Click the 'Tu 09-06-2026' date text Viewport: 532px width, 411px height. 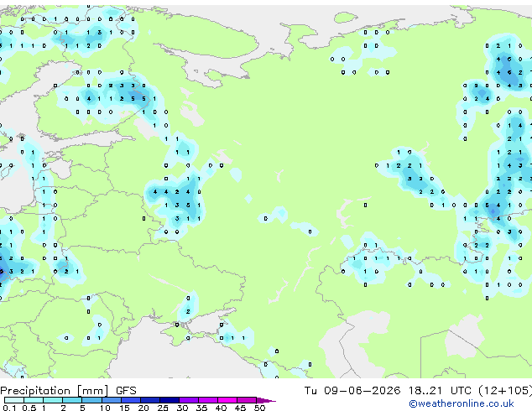352,391
